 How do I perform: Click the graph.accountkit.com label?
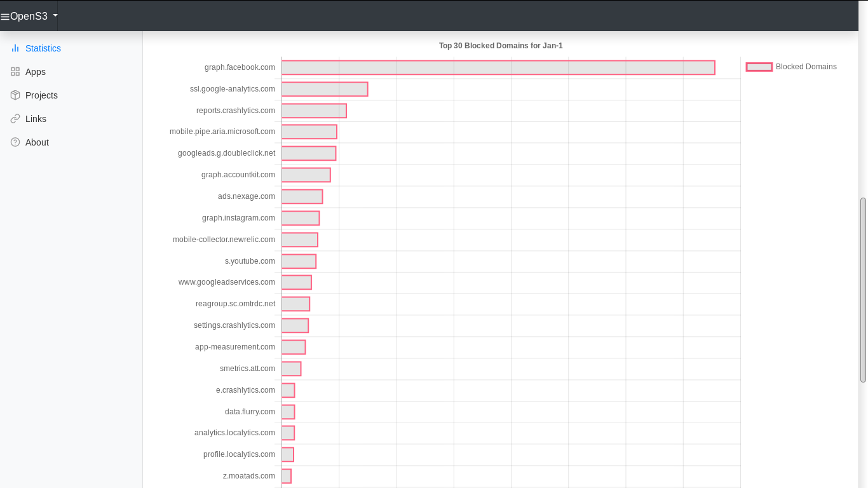238,175
